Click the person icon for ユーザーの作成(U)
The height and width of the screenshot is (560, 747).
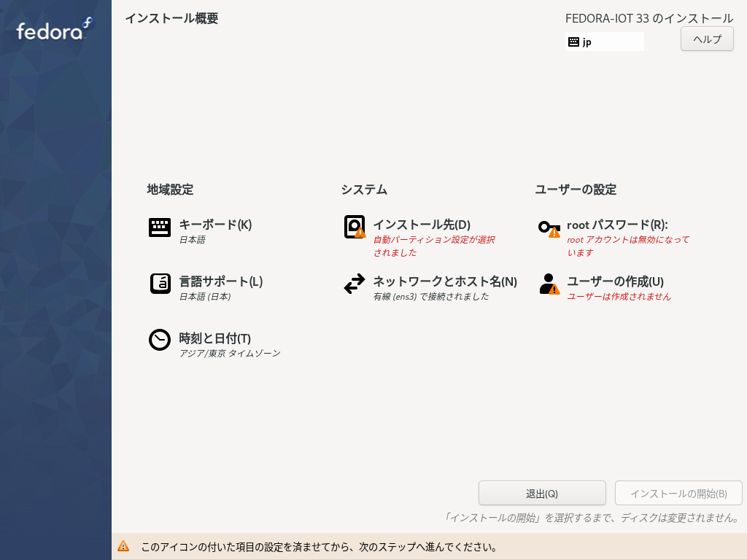coord(549,284)
